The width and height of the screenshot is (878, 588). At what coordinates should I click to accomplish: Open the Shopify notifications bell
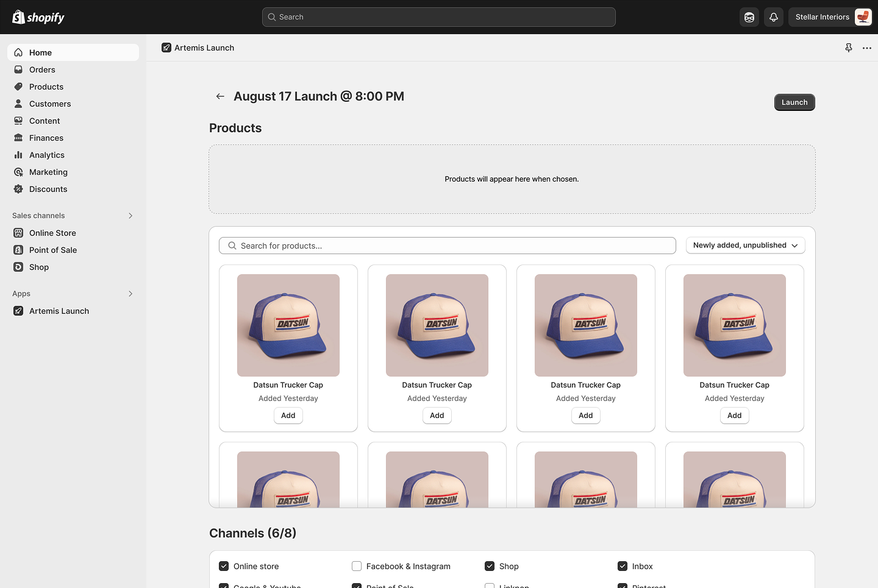[773, 16]
